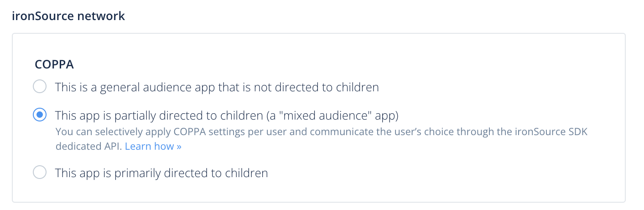The image size is (644, 210).
Task: Click the empty circle beside primarily directed
Action: click(x=40, y=173)
